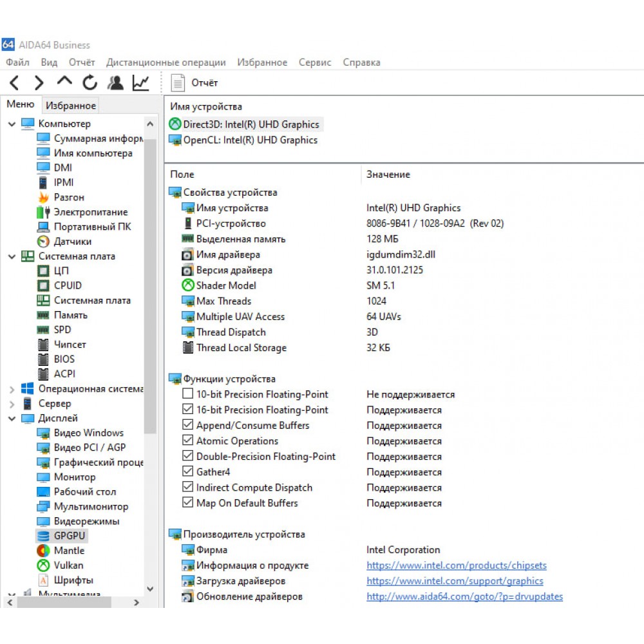The image size is (644, 644).
Task: Open the Отчёт menu
Action: pos(82,62)
